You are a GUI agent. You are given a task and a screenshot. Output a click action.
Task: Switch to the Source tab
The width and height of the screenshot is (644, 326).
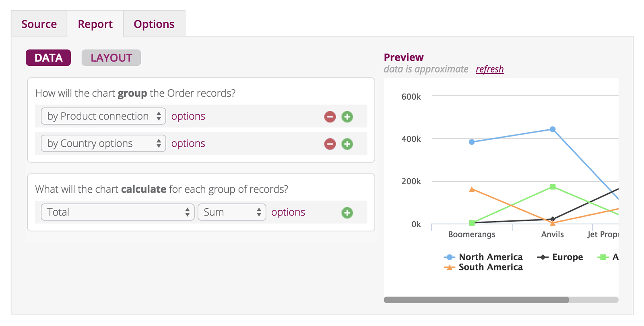click(39, 24)
